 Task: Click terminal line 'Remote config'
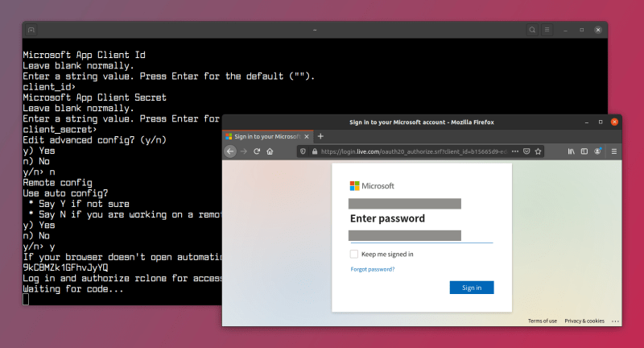(57, 183)
